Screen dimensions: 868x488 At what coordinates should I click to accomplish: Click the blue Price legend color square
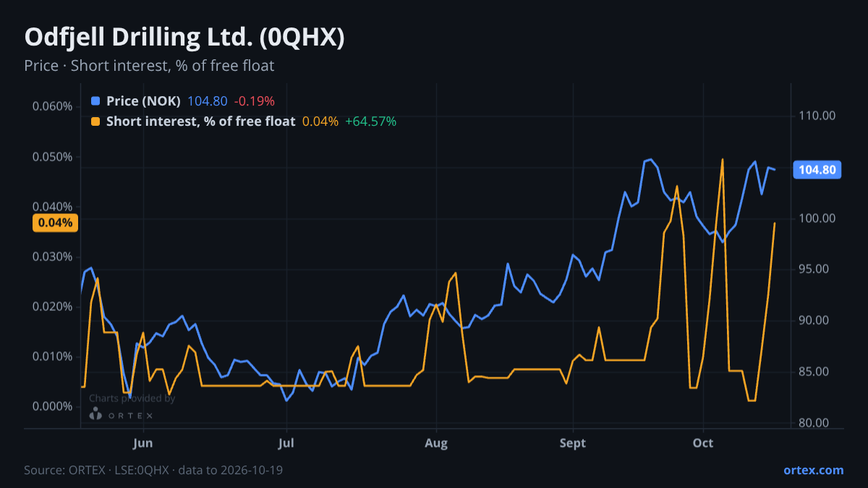pos(95,101)
